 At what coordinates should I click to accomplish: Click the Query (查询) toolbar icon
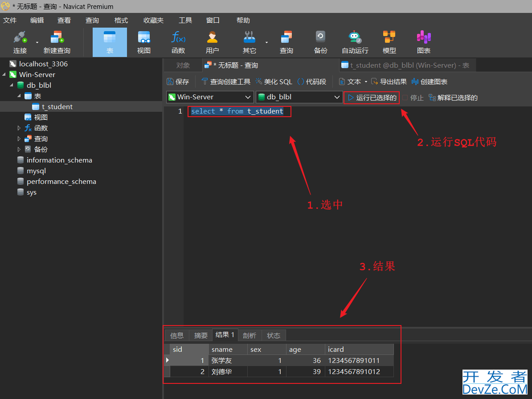[x=286, y=42]
